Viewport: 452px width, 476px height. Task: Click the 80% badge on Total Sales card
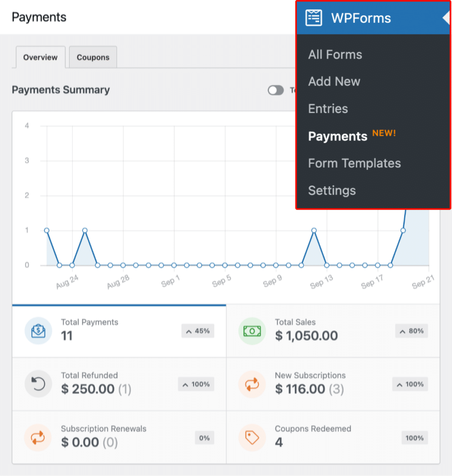coord(411,331)
